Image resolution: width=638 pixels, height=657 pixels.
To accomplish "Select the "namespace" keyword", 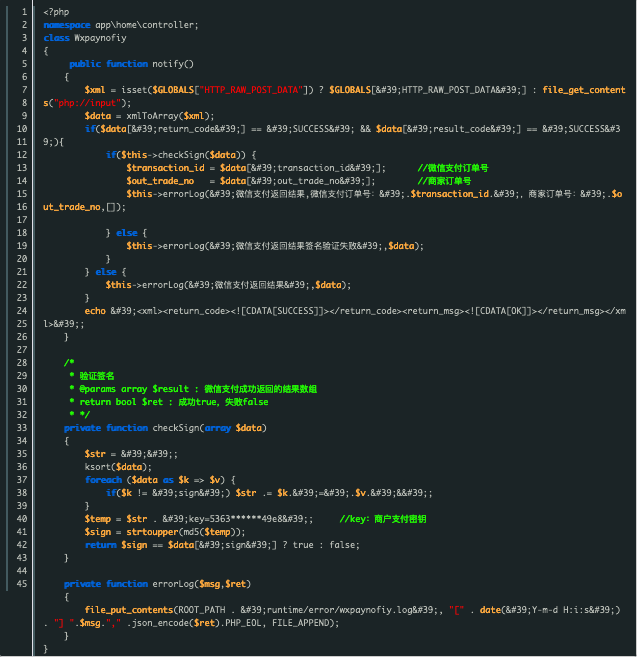I will click(x=67, y=25).
